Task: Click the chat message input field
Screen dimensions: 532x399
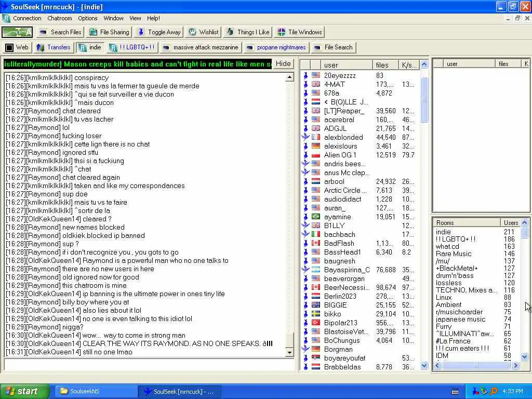Action: pos(149,365)
